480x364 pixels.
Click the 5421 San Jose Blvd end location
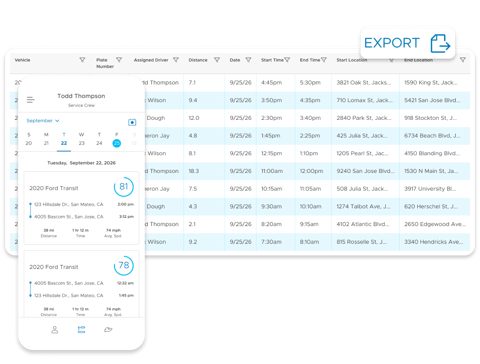click(x=432, y=100)
